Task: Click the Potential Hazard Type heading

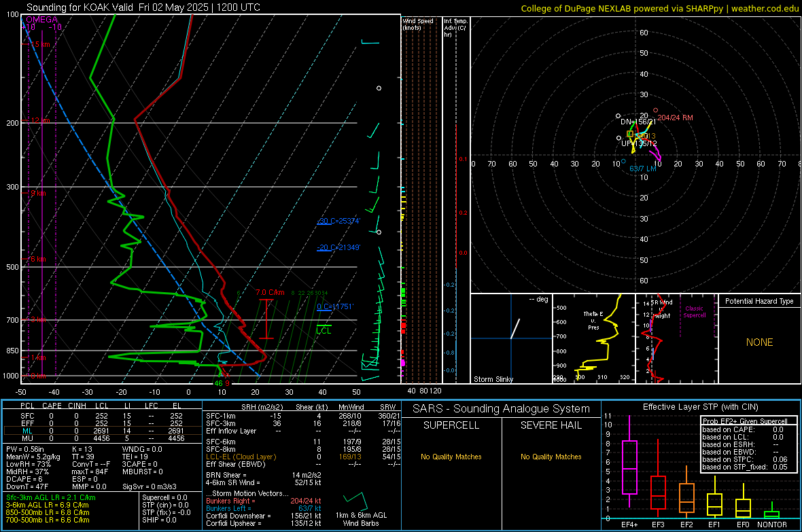Action: (759, 301)
